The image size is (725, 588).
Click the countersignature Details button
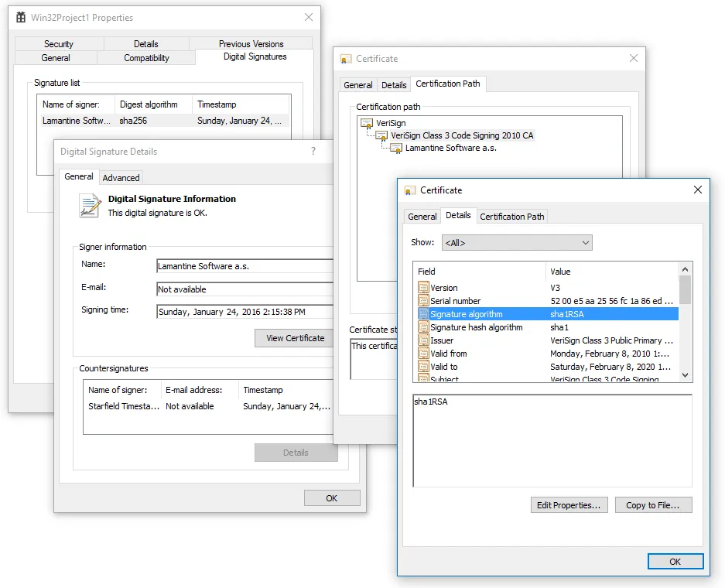tap(296, 453)
